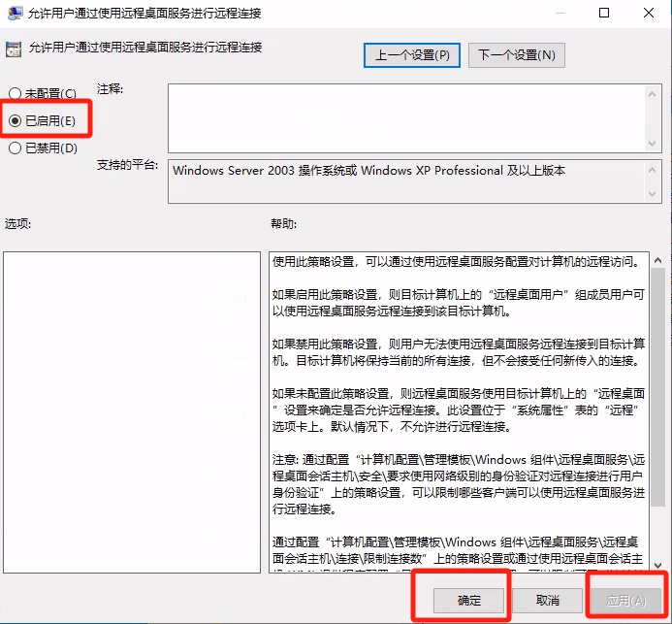This screenshot has width=672, height=624.
Task: Click the help panel scrollbar thumb
Action: [x=656, y=388]
